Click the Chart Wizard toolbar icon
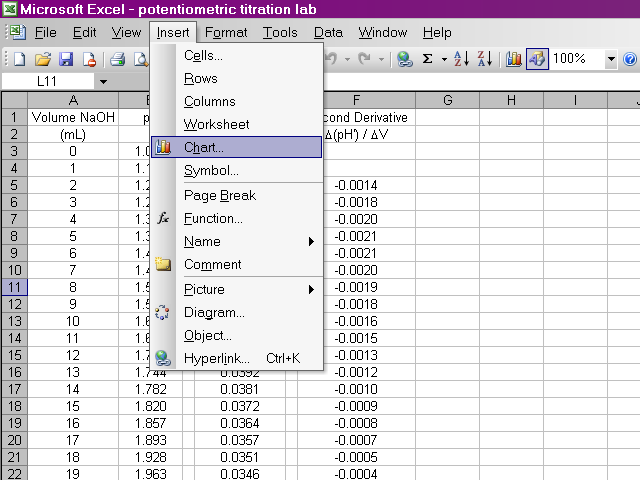Image resolution: width=640 pixels, height=480 pixels. pyautogui.click(x=513, y=59)
